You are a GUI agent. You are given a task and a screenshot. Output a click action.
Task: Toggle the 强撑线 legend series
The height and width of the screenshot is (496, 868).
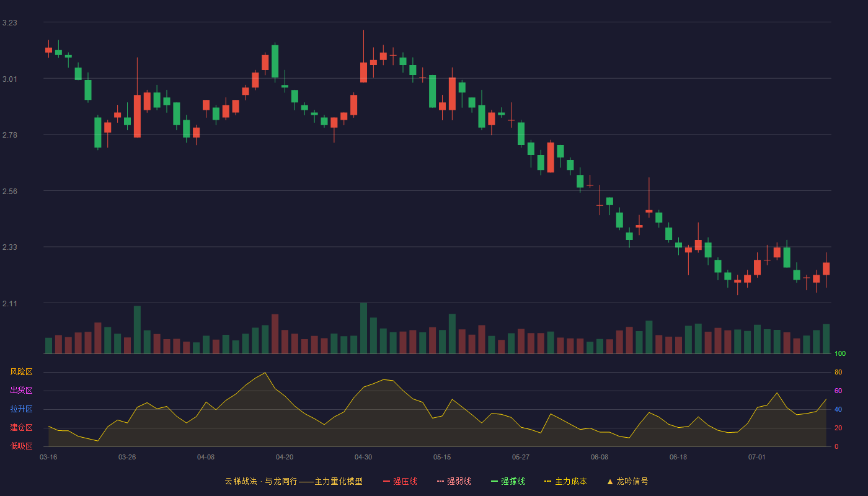pyautogui.click(x=508, y=481)
